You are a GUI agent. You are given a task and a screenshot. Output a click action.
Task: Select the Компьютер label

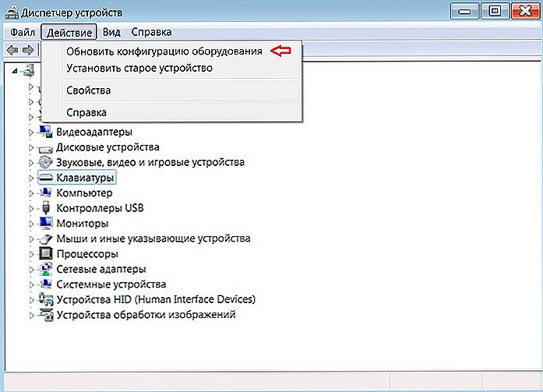point(84,193)
